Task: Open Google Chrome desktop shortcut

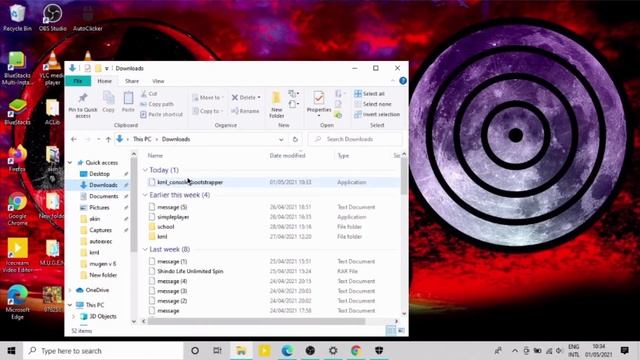Action: tap(17, 209)
